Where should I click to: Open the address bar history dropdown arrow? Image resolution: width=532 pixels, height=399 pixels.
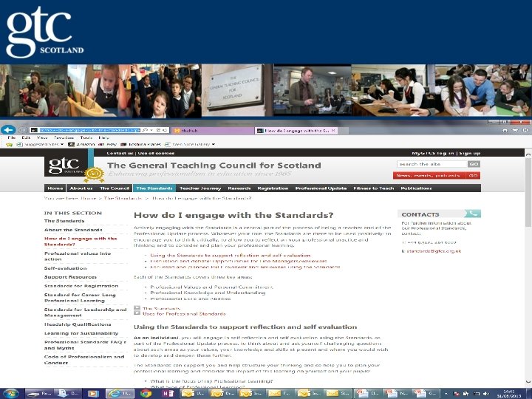(x=151, y=130)
